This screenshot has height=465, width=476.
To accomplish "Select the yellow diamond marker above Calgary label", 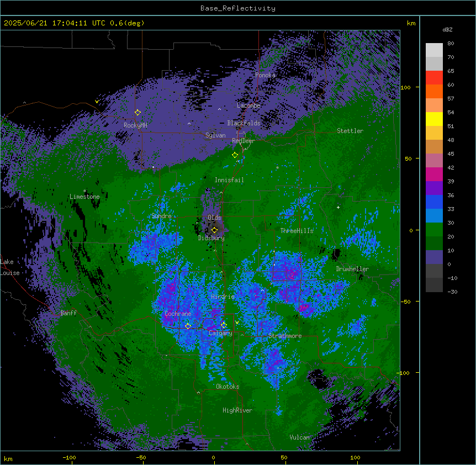I will 224,325.
